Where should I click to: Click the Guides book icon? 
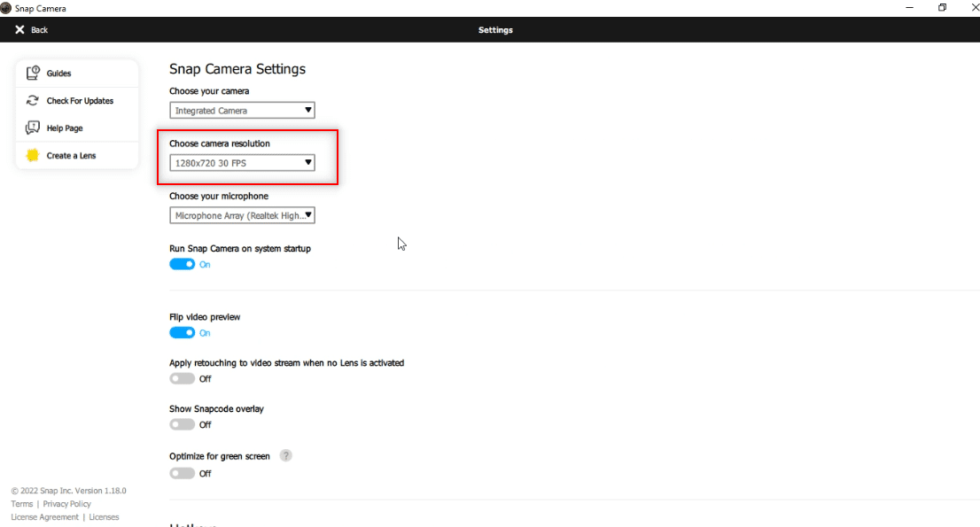33,73
